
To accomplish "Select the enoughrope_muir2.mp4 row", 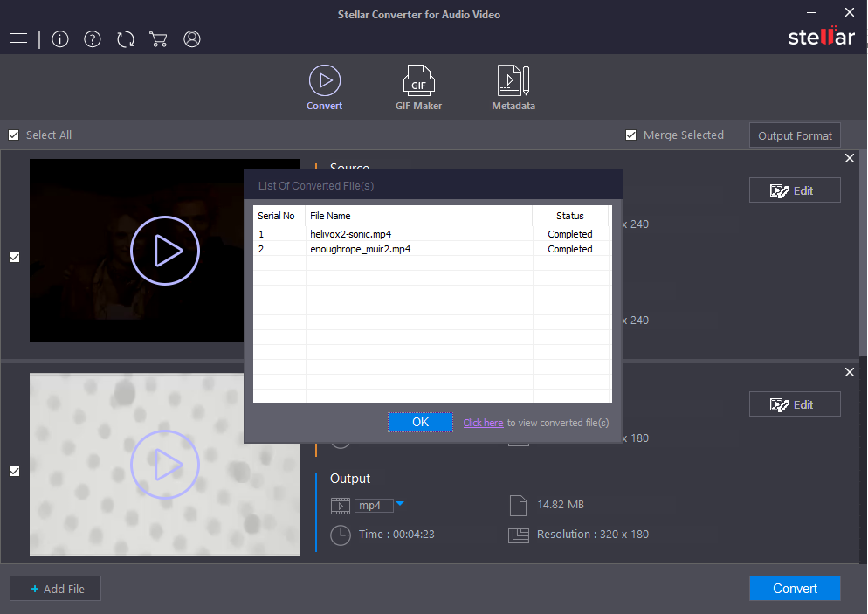I will point(432,249).
